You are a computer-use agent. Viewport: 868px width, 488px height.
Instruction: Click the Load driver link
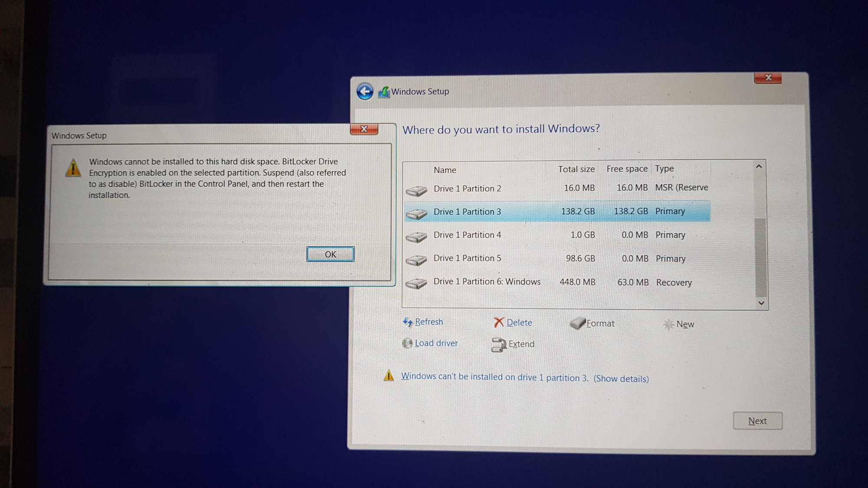point(436,343)
